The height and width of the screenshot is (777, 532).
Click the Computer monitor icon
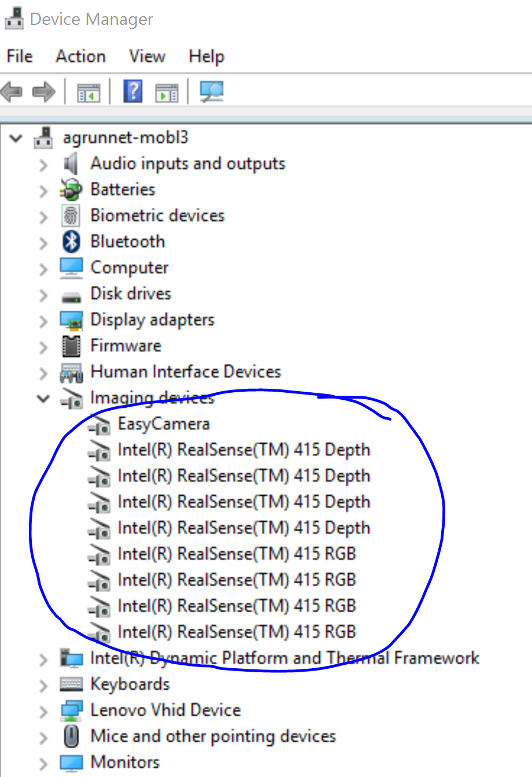click(71, 268)
